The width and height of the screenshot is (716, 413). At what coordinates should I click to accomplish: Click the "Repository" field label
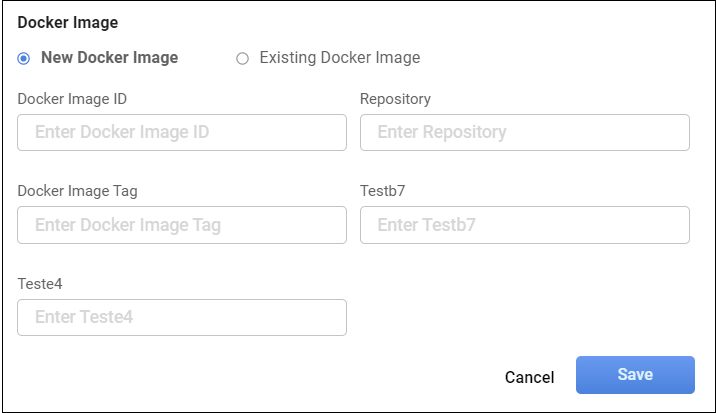395,99
